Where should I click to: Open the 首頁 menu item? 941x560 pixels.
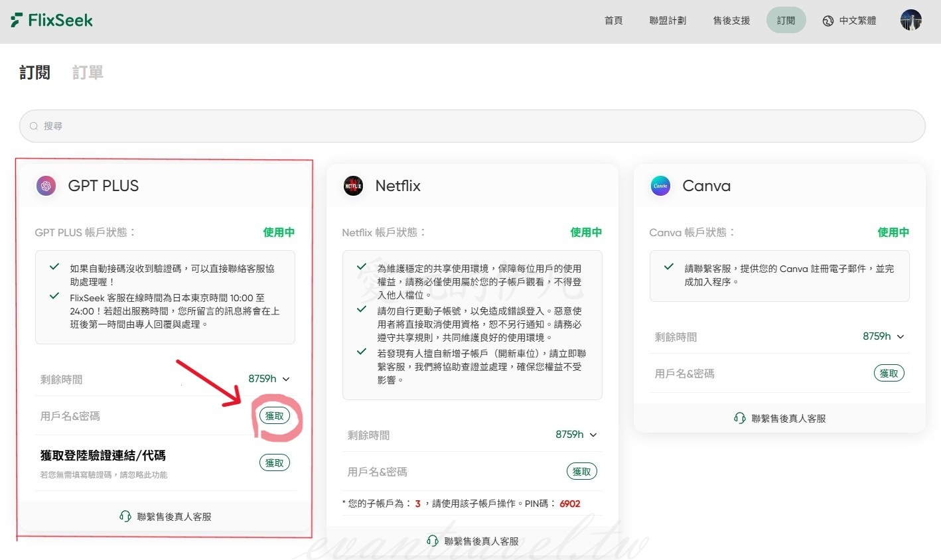613,21
